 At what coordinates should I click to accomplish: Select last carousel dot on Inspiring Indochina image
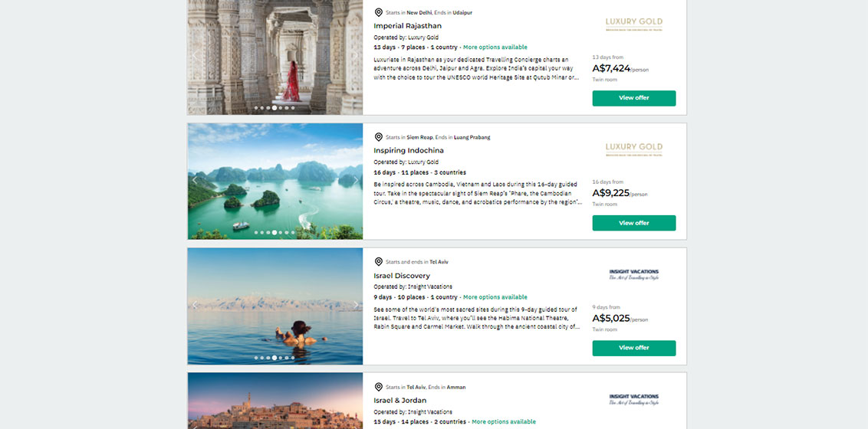[293, 232]
